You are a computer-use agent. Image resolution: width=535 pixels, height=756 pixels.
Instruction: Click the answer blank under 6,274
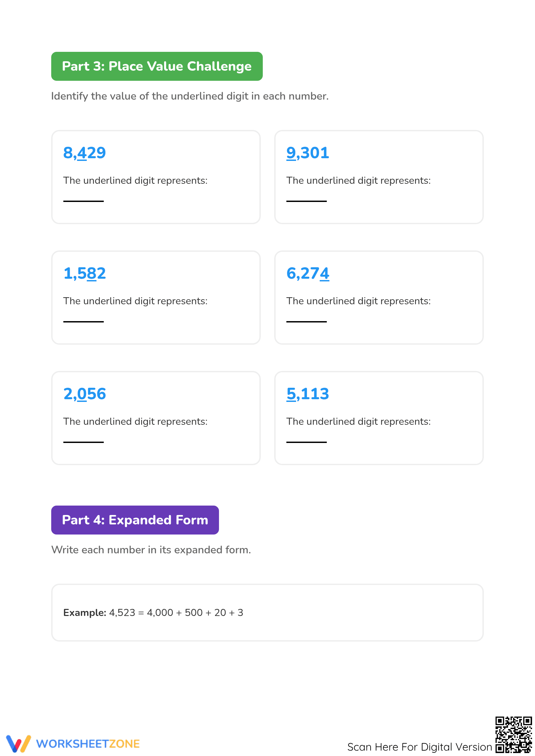pyautogui.click(x=307, y=321)
